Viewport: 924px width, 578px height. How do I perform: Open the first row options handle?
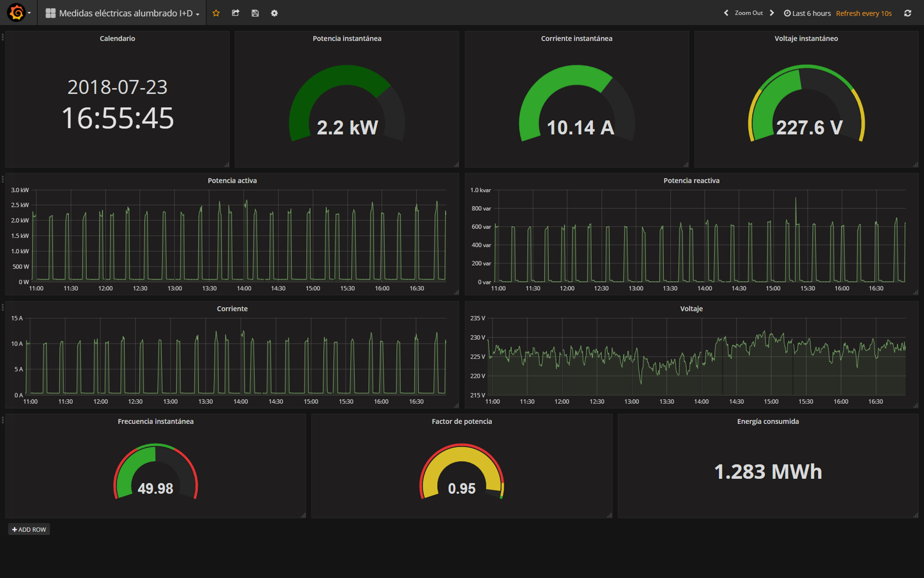pos(3,37)
